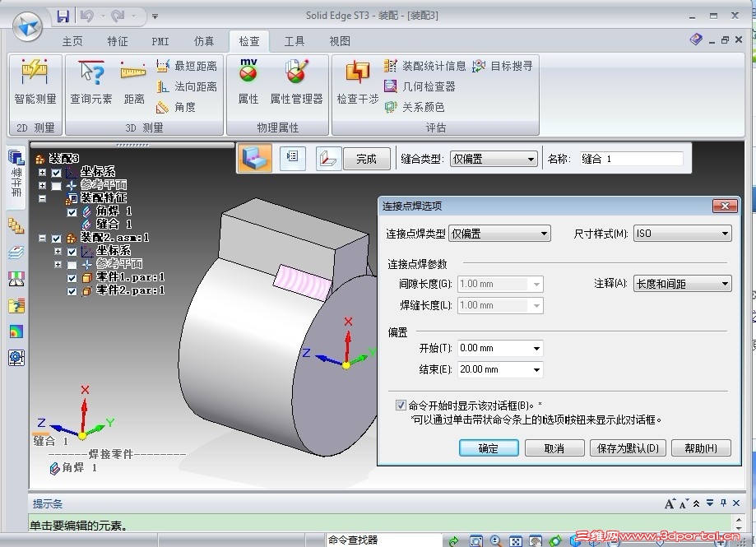Select the 智能测里 smart measure tool

pos(35,82)
